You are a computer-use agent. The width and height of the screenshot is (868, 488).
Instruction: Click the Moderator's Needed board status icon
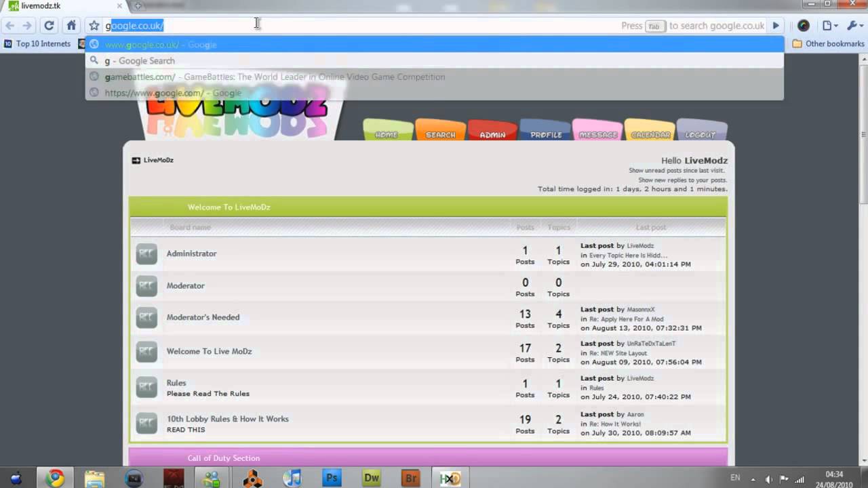[x=146, y=317]
